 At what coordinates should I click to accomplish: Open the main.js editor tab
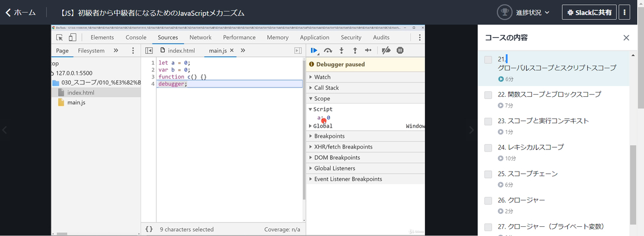click(x=217, y=51)
